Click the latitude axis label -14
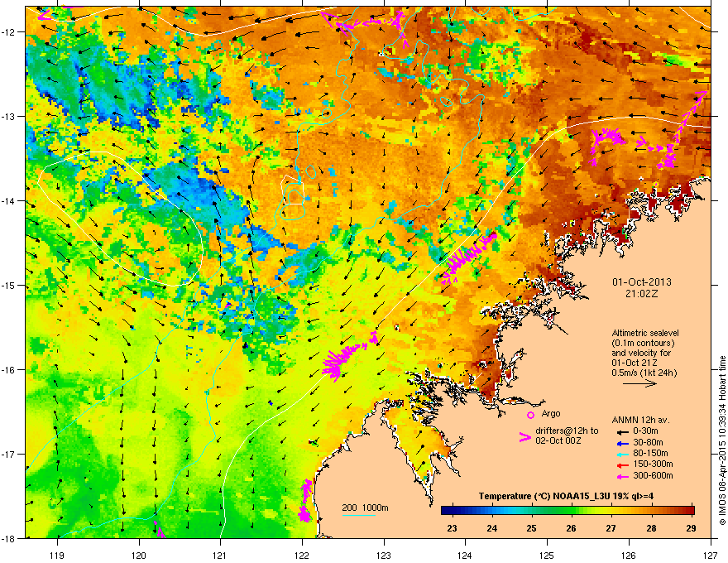The height and width of the screenshot is (563, 728). coord(8,201)
